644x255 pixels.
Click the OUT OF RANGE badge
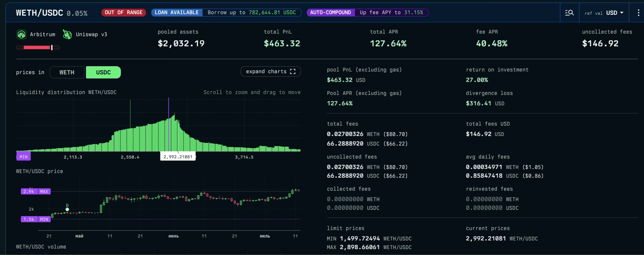123,13
